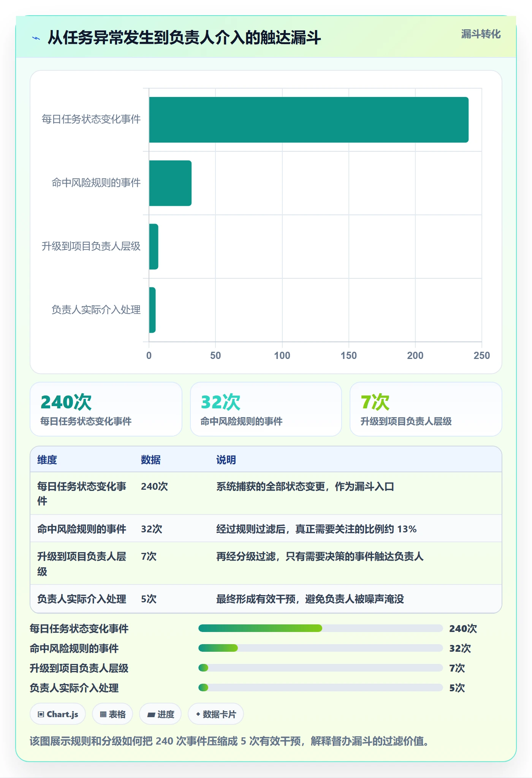Viewport: 532px width, 778px height.
Task: Click the 240次 label beside progress bar
Action: [463, 629]
